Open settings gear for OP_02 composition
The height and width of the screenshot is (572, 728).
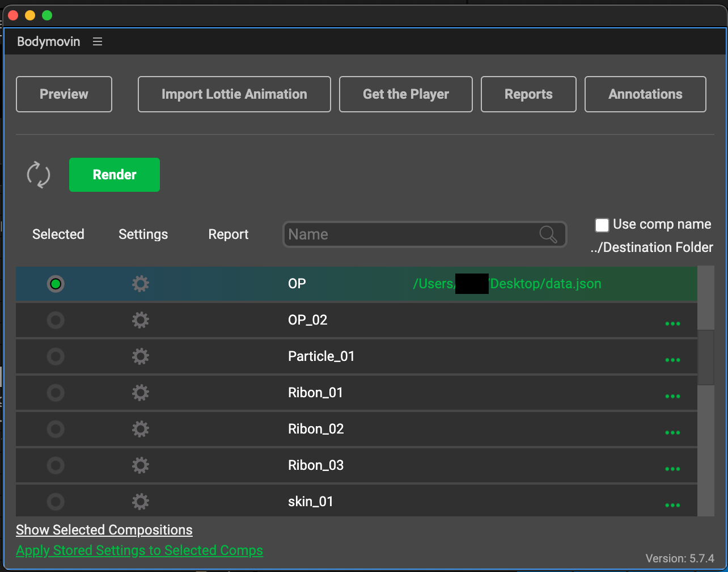click(x=141, y=320)
